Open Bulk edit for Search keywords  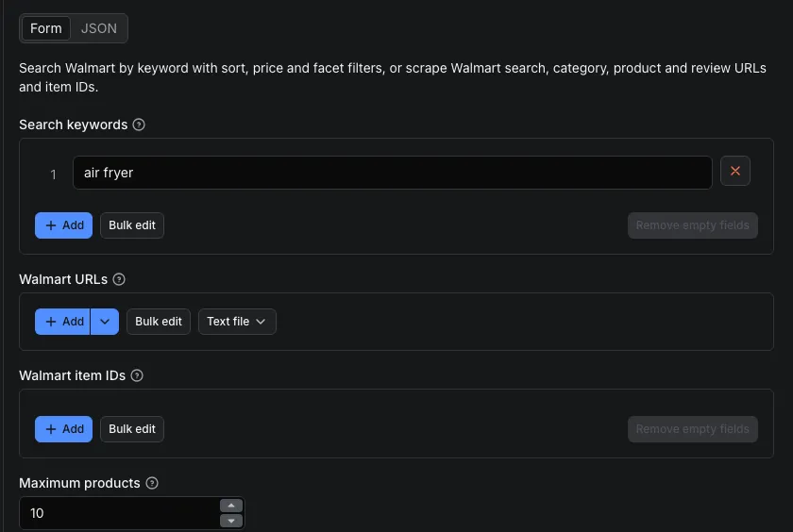pos(132,225)
